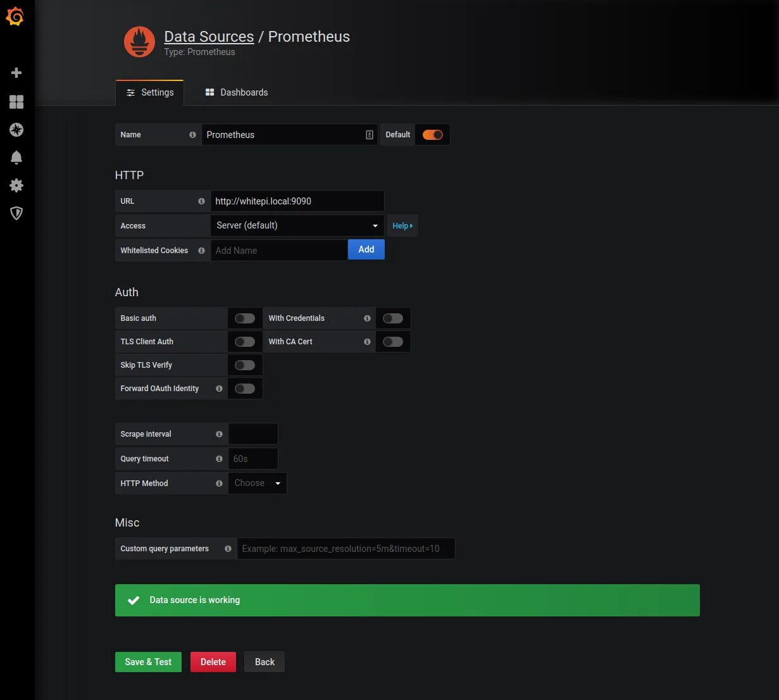Click the Misc section heading
Screen dimensions: 779x700
pos(127,523)
